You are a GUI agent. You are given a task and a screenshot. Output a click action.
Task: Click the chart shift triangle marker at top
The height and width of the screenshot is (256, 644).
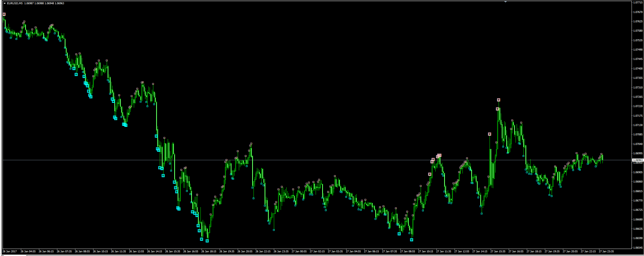click(x=505, y=2)
